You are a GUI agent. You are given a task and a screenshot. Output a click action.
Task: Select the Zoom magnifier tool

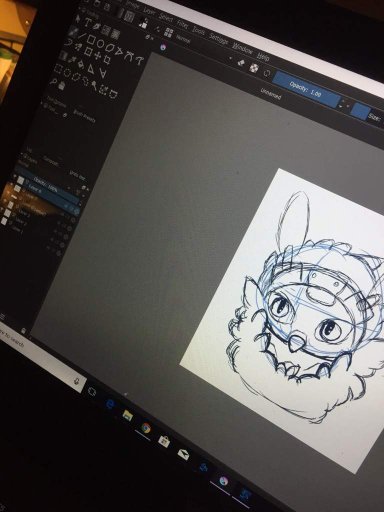[53, 81]
